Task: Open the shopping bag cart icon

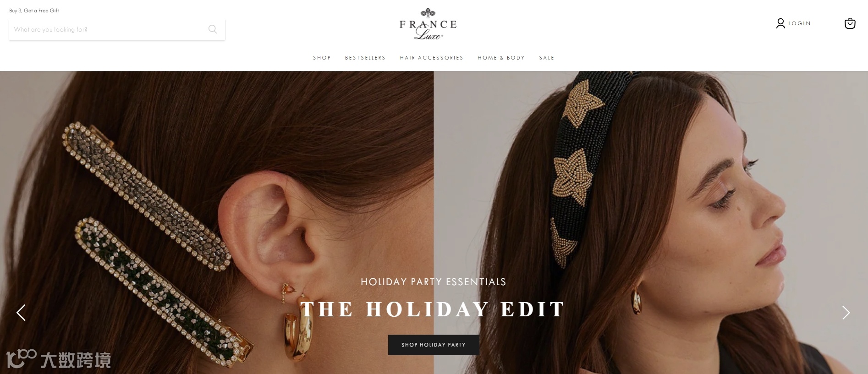Action: coord(850,23)
